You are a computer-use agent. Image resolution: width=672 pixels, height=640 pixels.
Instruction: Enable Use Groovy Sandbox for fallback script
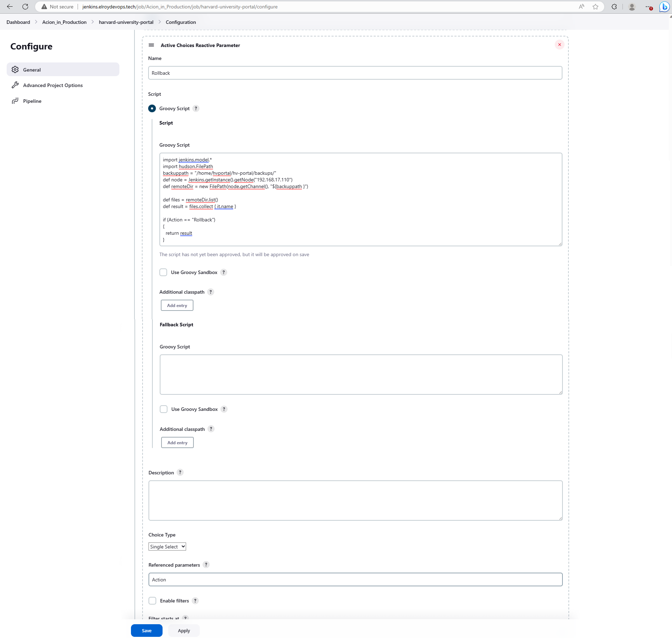click(164, 409)
